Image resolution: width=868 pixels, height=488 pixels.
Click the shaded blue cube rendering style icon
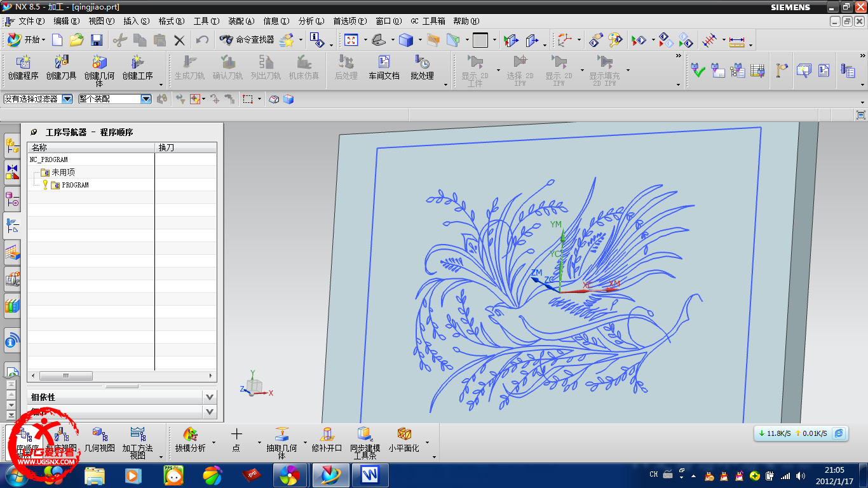(405, 40)
